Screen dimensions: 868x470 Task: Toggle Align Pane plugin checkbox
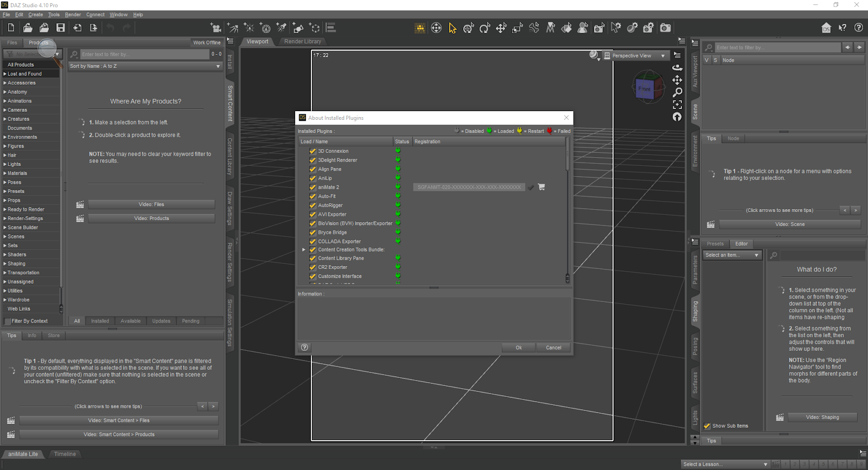312,169
